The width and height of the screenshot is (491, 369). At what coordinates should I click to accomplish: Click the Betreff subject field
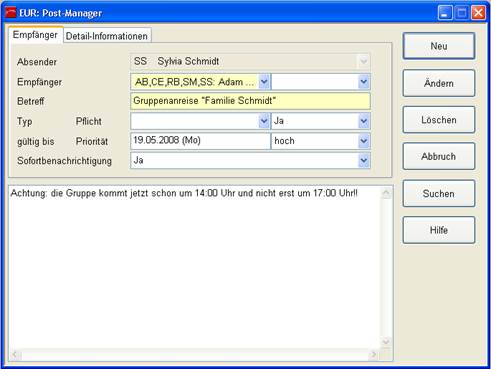[x=250, y=101]
